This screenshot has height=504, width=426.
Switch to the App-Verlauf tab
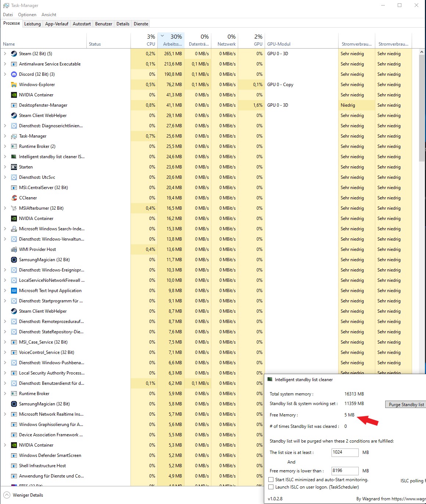pos(57,24)
